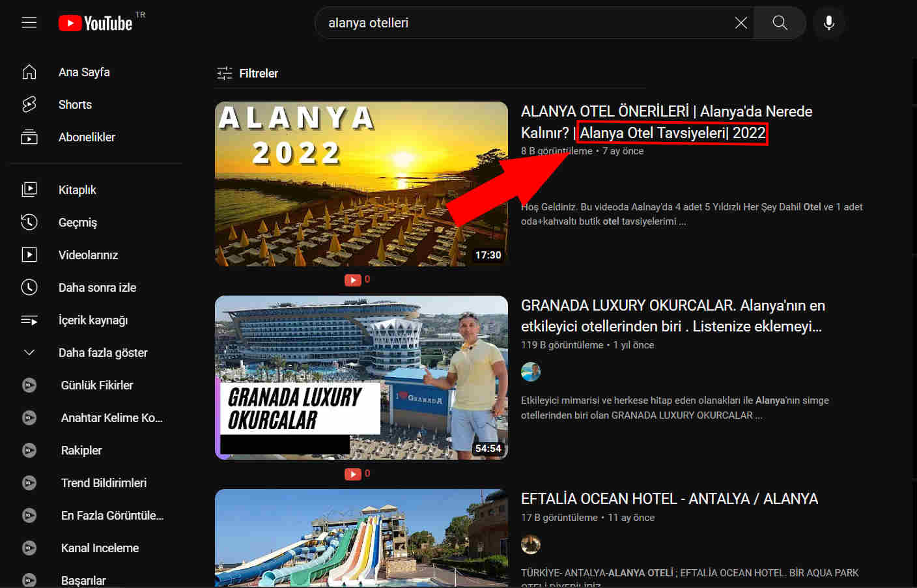917x588 pixels.
Task: Select Videolarınız label
Action: (x=88, y=255)
